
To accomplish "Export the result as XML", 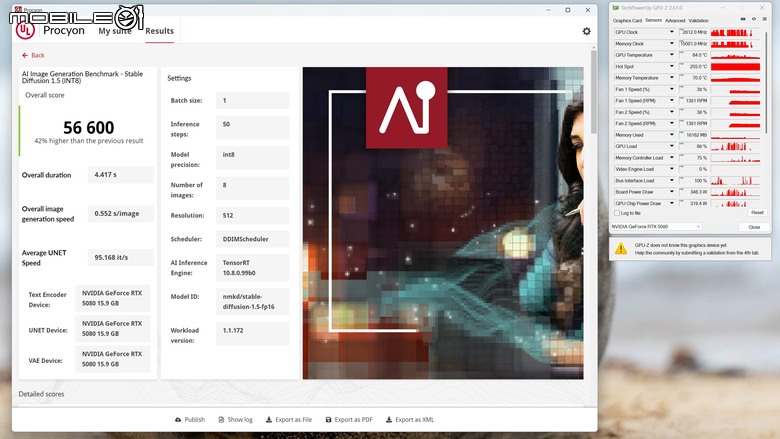I will (x=410, y=420).
